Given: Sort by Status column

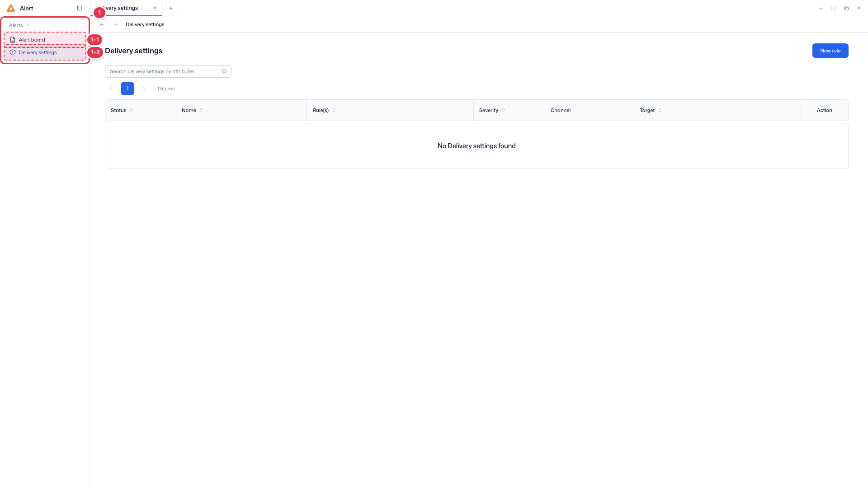Looking at the screenshot, I should click(x=132, y=110).
